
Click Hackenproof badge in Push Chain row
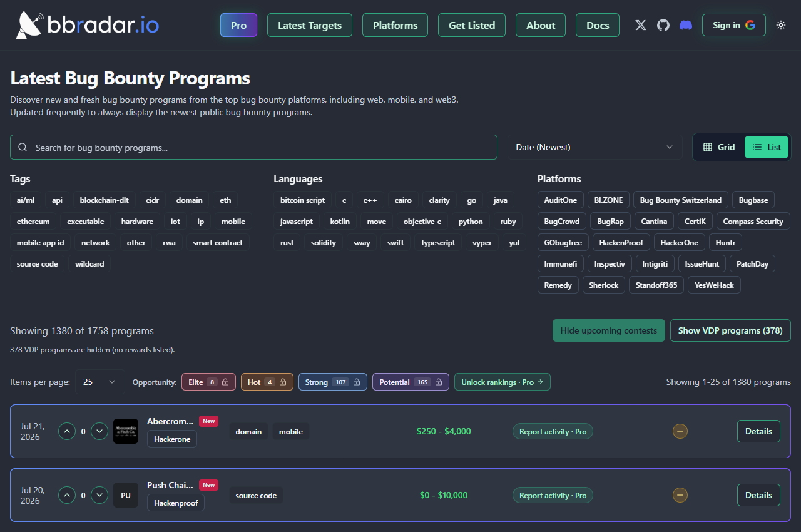coord(176,503)
